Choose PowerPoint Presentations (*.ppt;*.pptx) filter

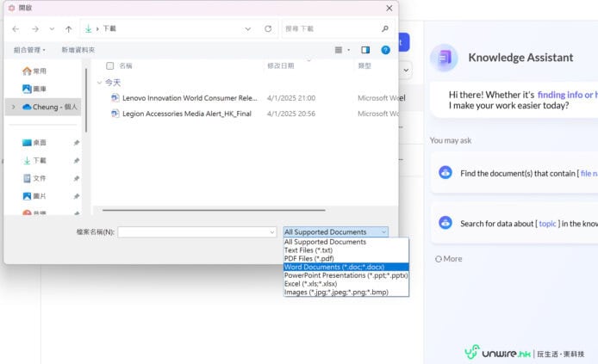point(346,275)
